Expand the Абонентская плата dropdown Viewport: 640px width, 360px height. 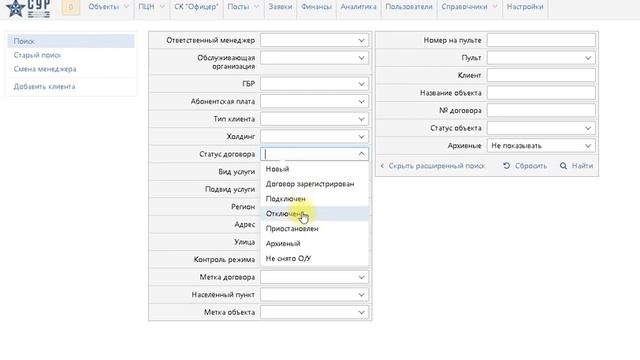click(314, 102)
